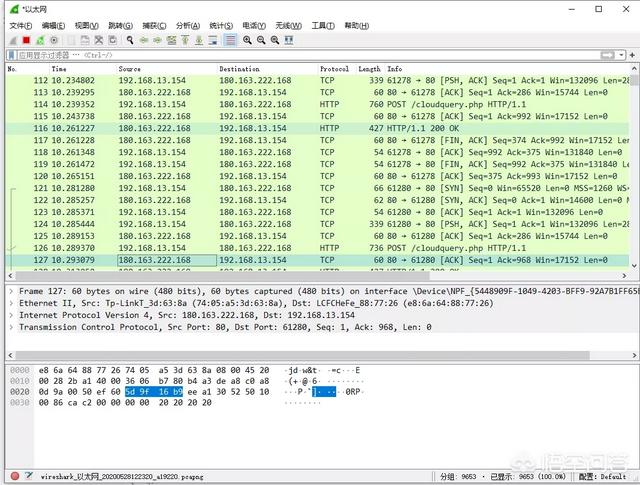The image size is (640, 485).
Task: Jump to the last packet icon
Action: click(199, 40)
